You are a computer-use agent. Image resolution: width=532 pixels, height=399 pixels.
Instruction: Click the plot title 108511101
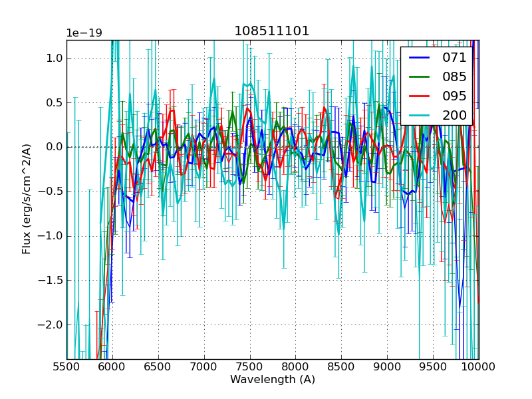coord(272,31)
